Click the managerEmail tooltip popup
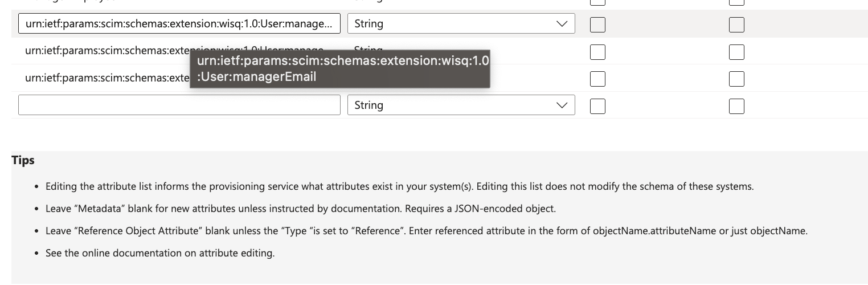Viewport: 868px width, 285px height. click(339, 68)
